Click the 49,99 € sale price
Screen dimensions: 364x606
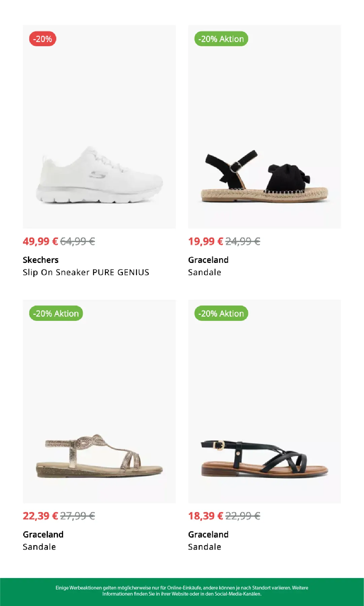click(x=40, y=241)
